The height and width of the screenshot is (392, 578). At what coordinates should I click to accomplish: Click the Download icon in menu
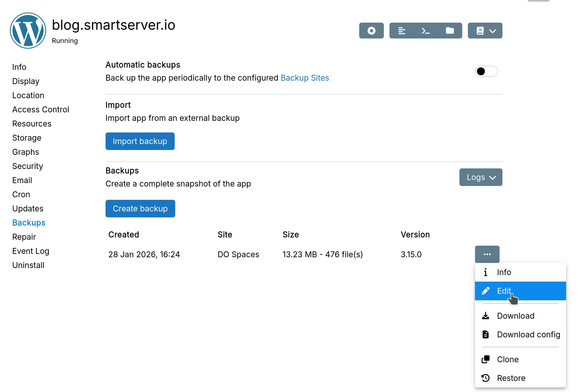(x=485, y=316)
